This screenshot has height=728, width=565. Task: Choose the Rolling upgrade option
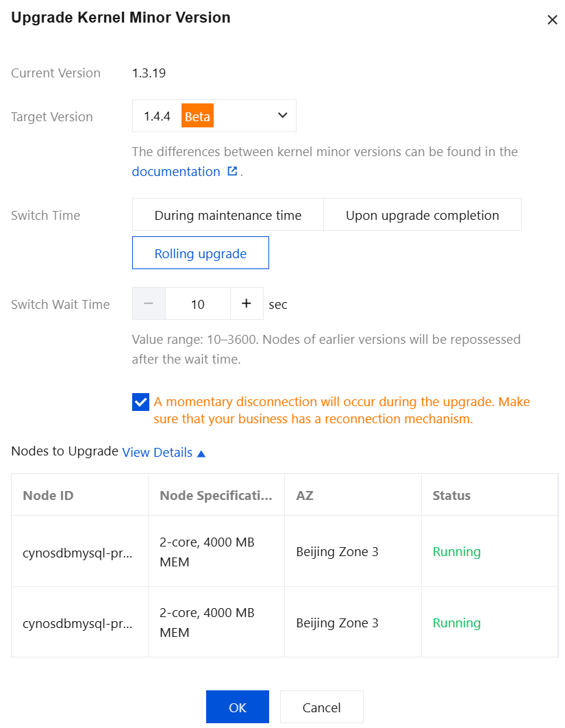click(x=200, y=253)
